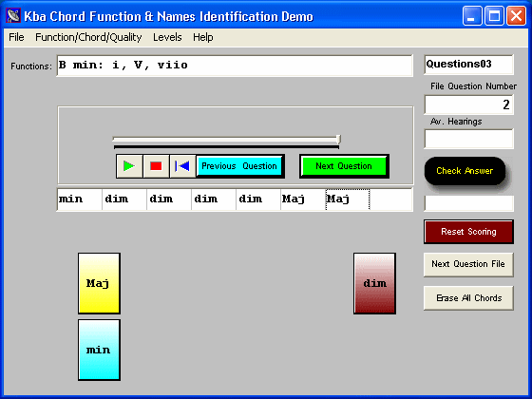
Task: Open the Function/Chord/Quality menu
Action: pyautogui.click(x=88, y=37)
